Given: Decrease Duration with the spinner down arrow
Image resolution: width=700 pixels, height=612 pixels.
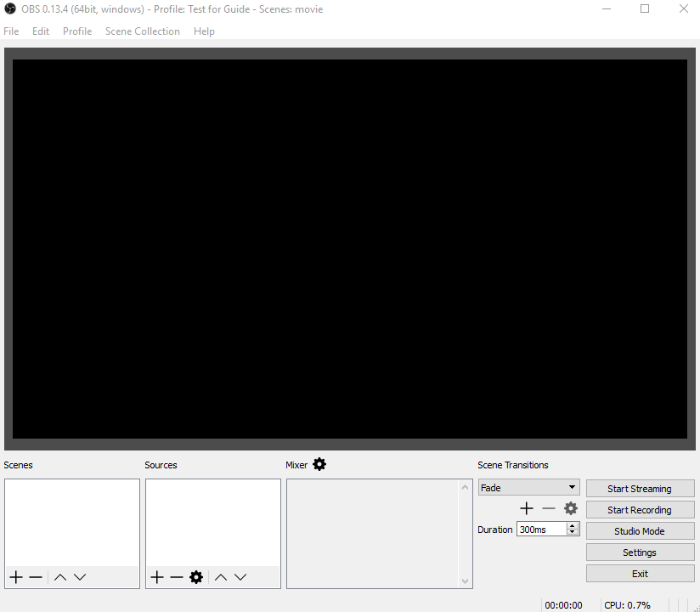Looking at the screenshot, I should [573, 532].
